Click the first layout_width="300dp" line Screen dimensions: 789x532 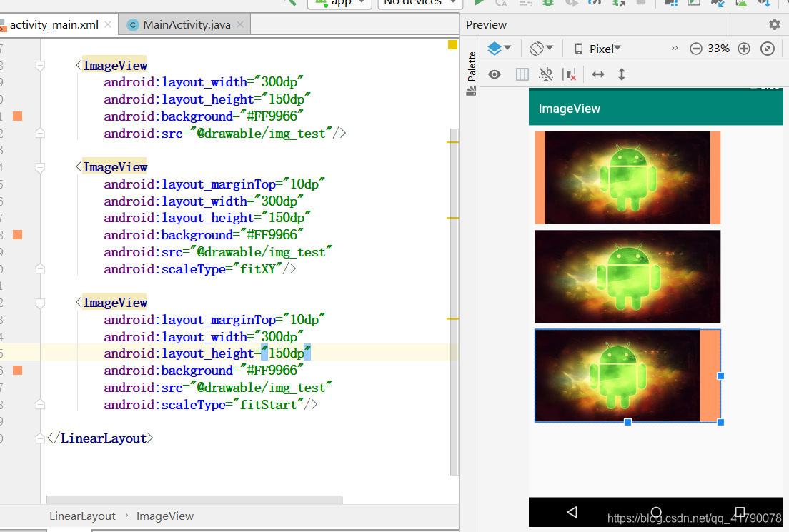[x=203, y=82]
